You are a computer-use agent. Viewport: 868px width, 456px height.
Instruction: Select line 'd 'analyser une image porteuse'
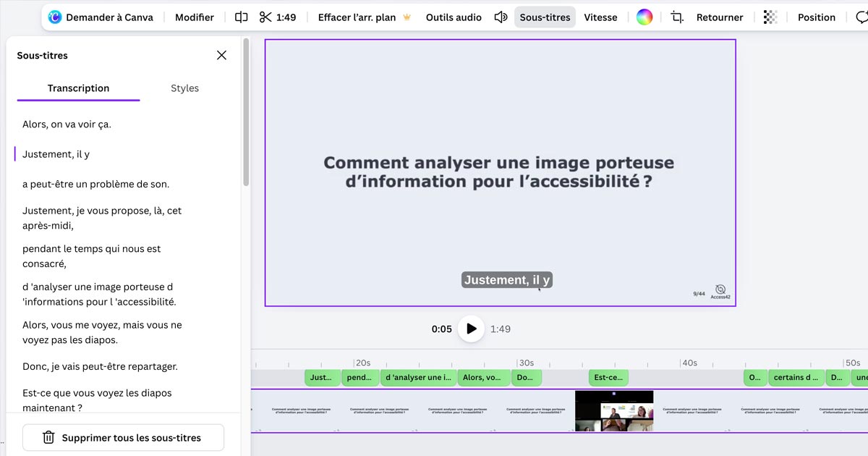click(99, 295)
